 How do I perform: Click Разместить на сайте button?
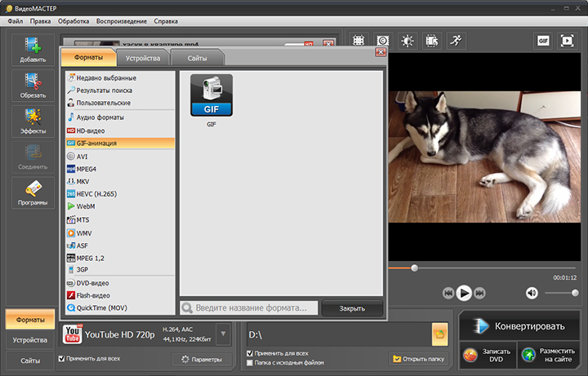click(550, 355)
